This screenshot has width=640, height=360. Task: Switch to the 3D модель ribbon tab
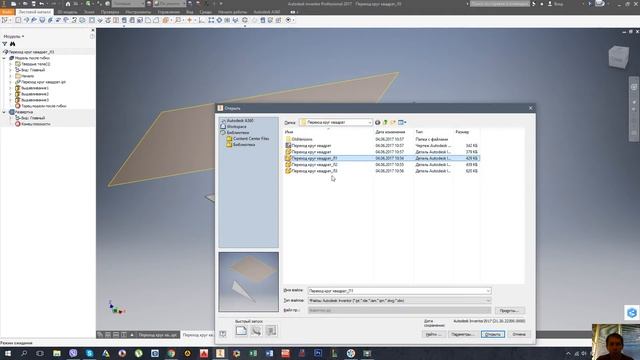[x=67, y=12]
